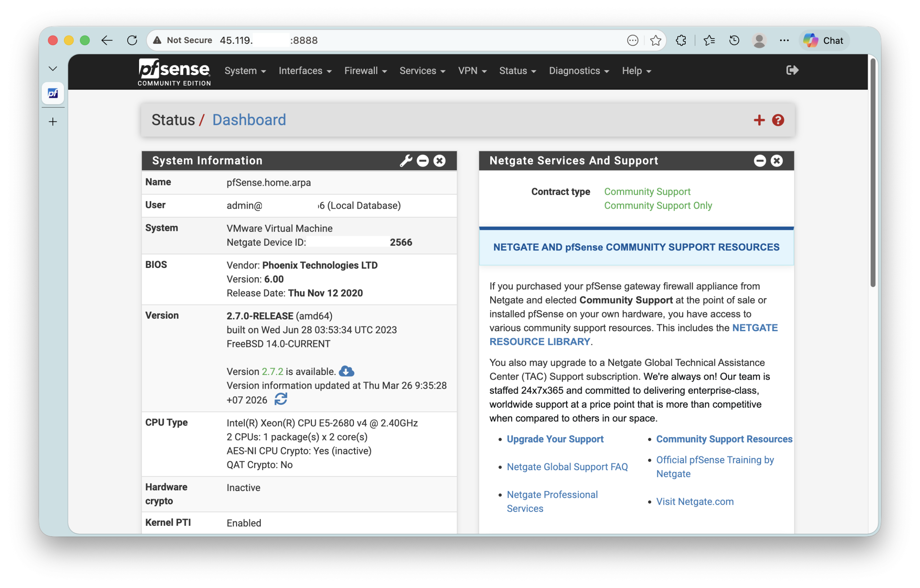Expand the Firewall dropdown menu
920x588 pixels.
[x=365, y=71]
